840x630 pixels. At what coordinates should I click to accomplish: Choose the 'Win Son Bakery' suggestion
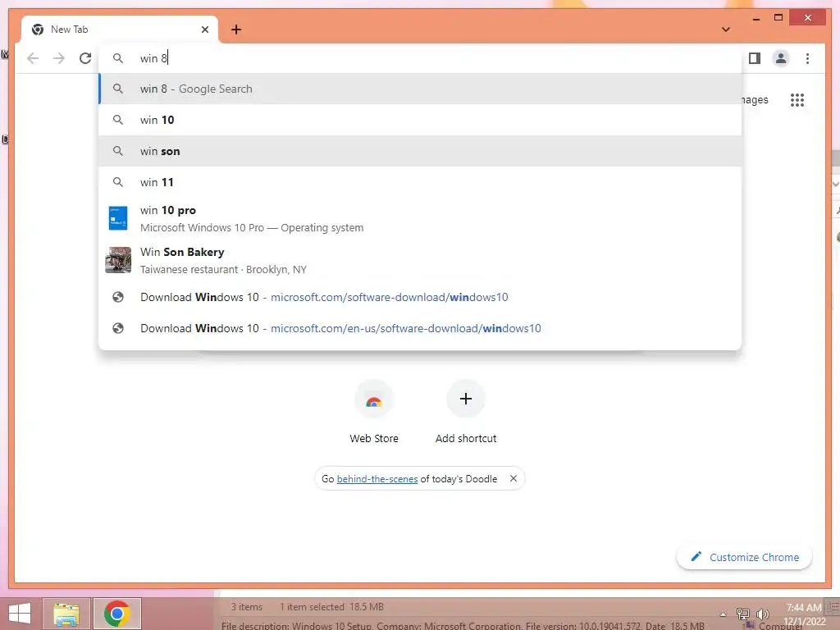click(421, 260)
